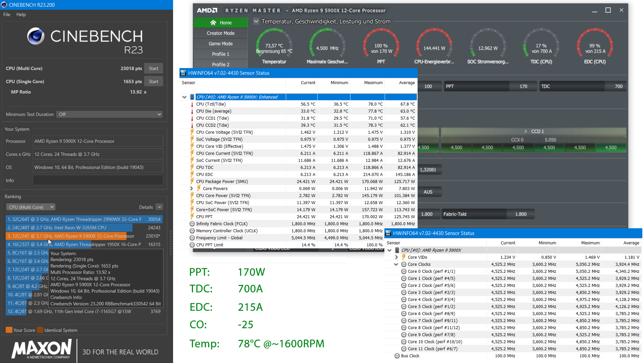Maximize the Ryzen Master window
Image resolution: width=644 pixels, height=363 pixels.
click(x=608, y=10)
